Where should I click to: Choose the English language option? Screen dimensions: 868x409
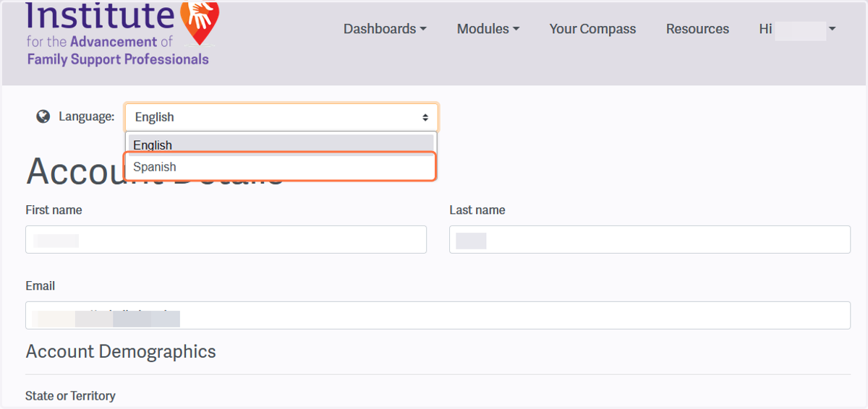(281, 145)
